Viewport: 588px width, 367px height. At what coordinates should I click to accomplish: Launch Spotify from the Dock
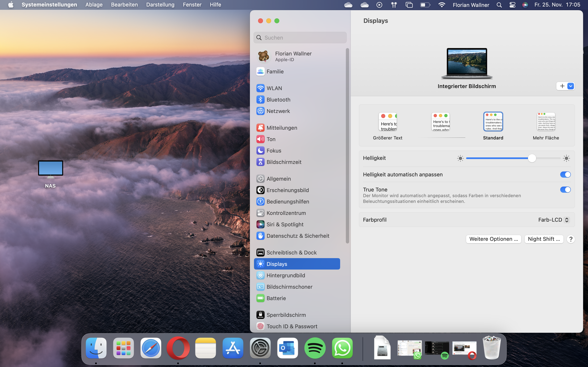point(315,348)
